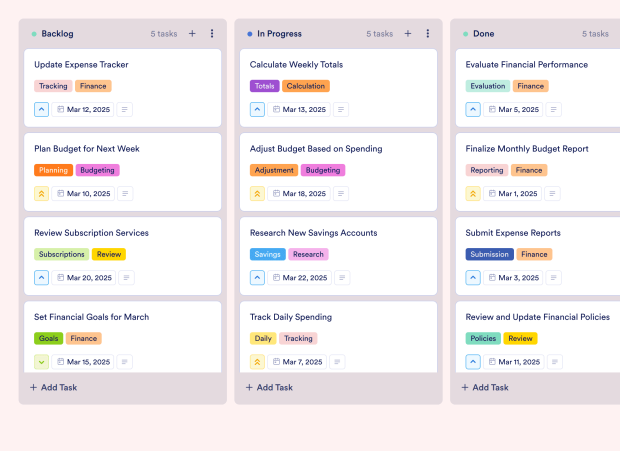Click description icon on Calculate Weekly Totals card

point(341,110)
